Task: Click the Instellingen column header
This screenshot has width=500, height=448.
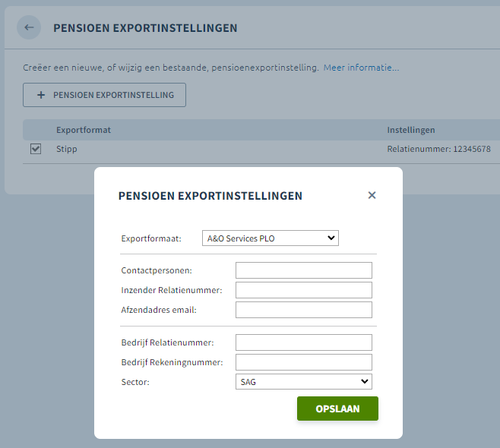Action: [x=410, y=130]
